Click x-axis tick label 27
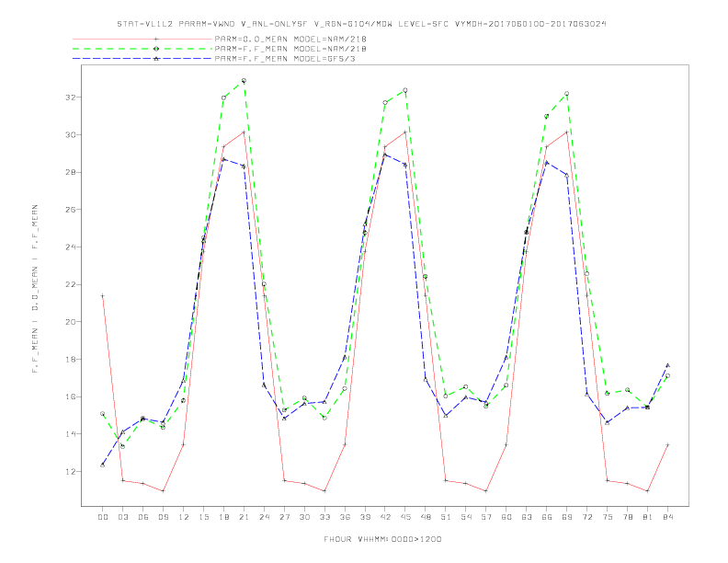Screen dimensions: 728x563 click(x=284, y=517)
